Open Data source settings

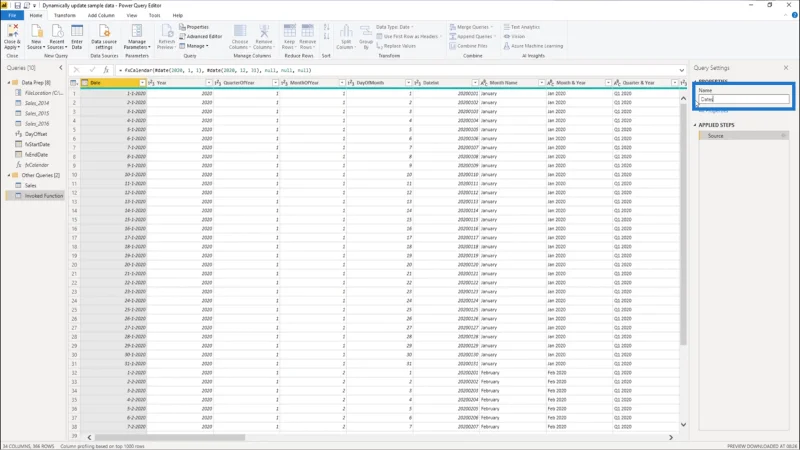(104, 37)
